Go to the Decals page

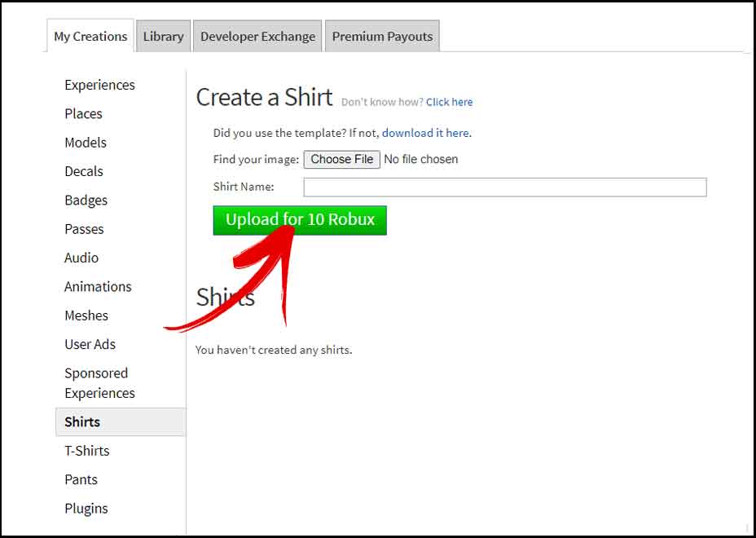[83, 172]
